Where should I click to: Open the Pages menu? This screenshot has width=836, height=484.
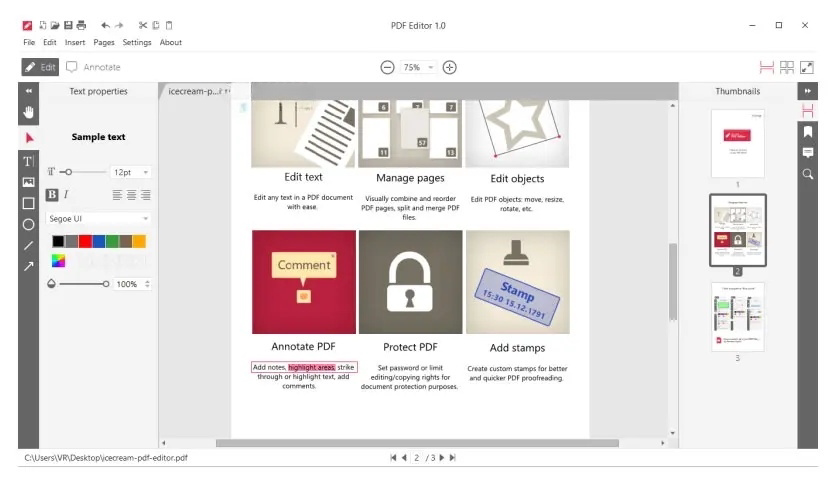pos(104,42)
